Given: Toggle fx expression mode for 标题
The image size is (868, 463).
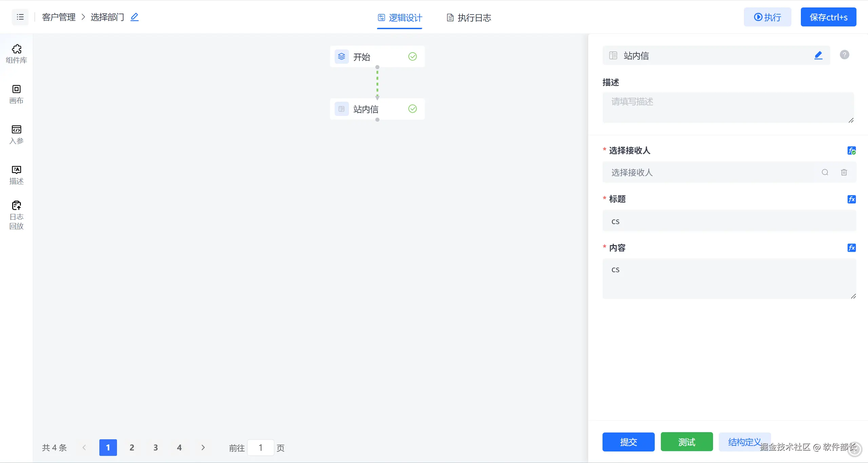Looking at the screenshot, I should 851,199.
